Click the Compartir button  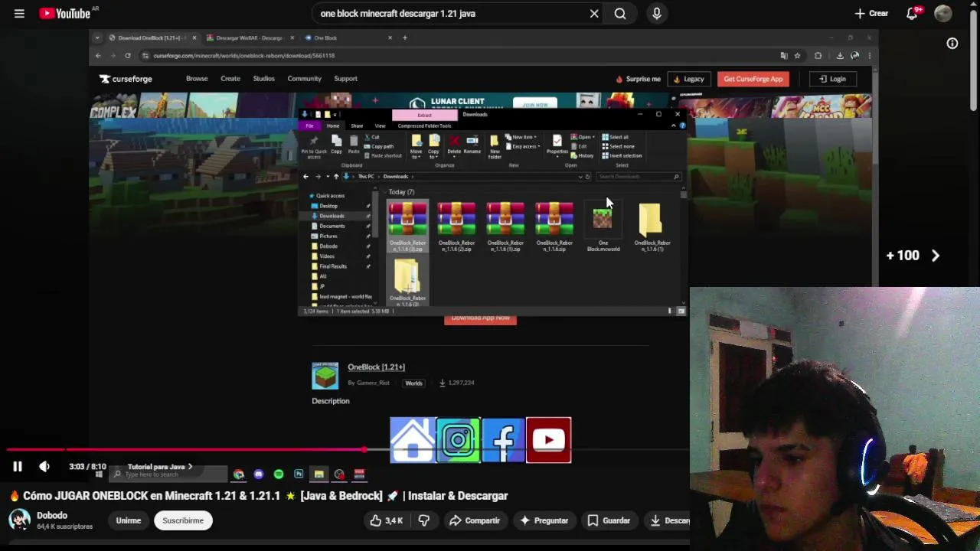tap(475, 520)
